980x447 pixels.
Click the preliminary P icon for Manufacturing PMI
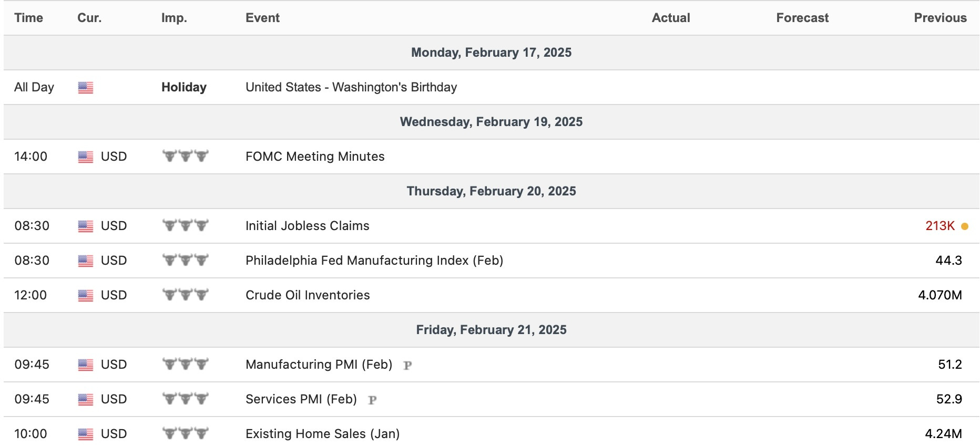coord(407,365)
